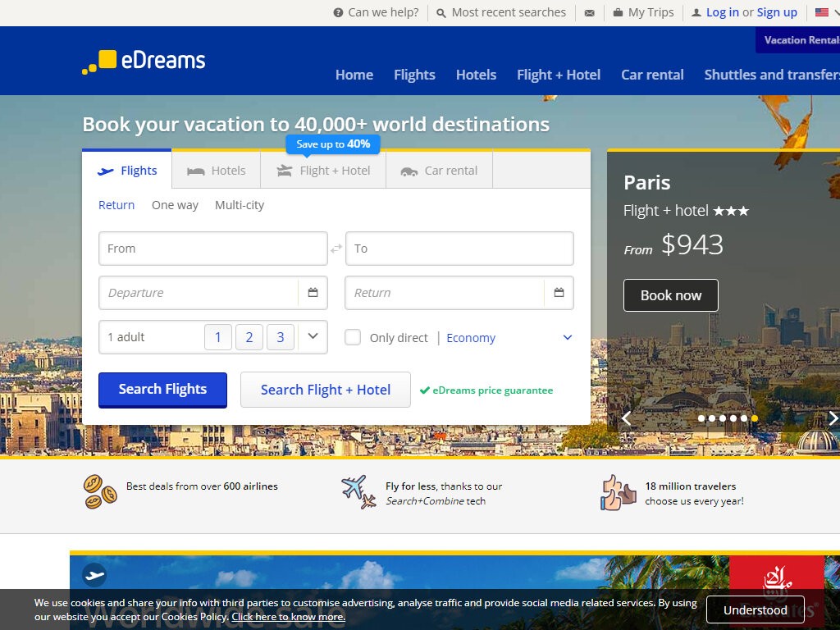
Task: Open Car rental in main navigation
Action: [652, 75]
